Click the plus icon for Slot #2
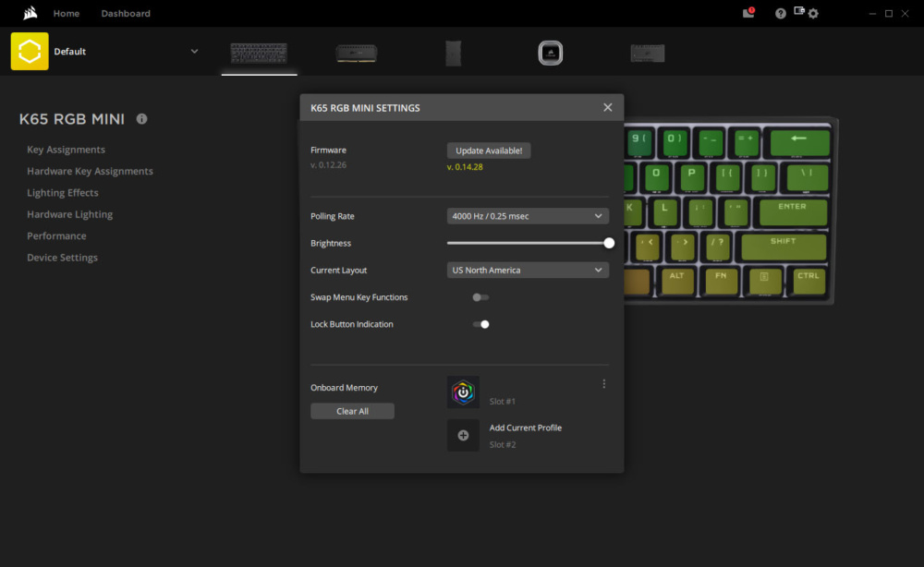This screenshot has width=924, height=567. click(x=463, y=435)
